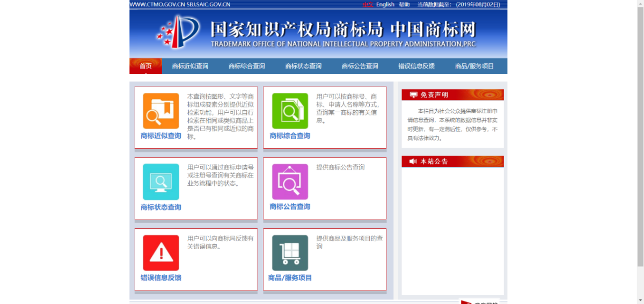Open 商标综合查询 in the navigation bar
The image size is (644, 304).
(247, 66)
